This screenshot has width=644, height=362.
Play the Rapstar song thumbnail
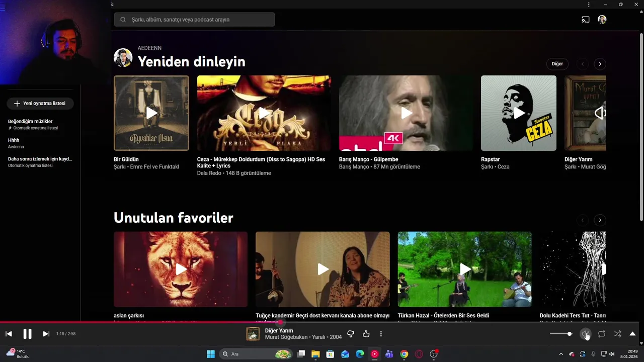coord(519,113)
